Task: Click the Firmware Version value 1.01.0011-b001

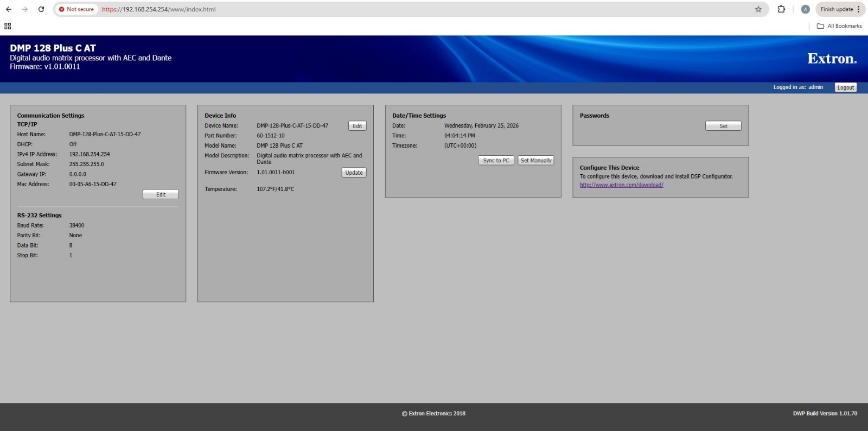Action: tap(276, 172)
